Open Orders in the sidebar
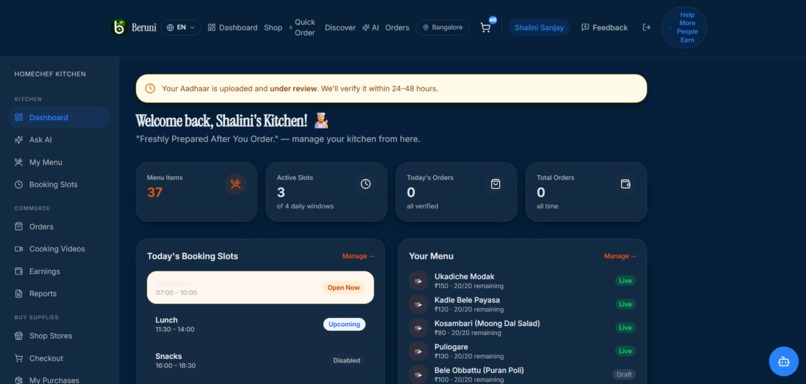 [x=59, y=227]
